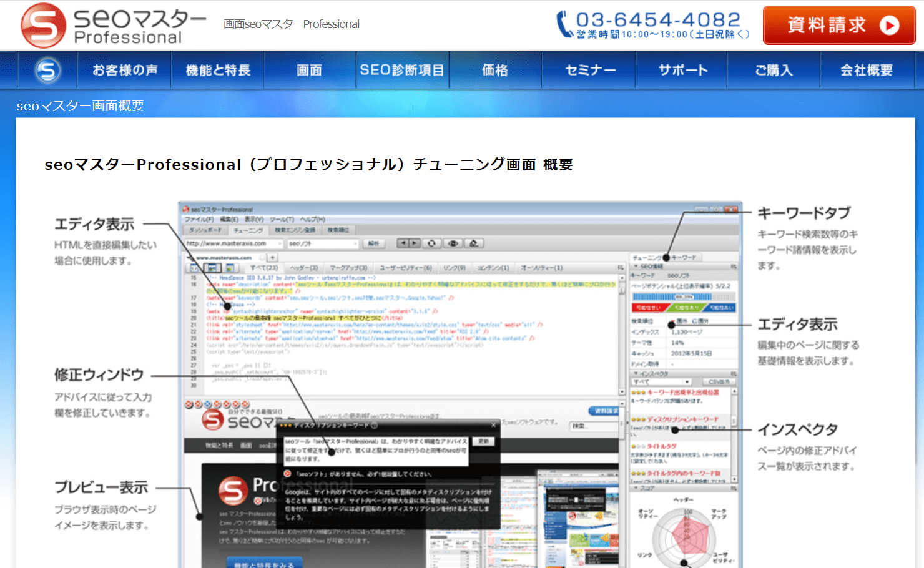Click the phone handset icon beside the number
924x568 pixels.
[x=564, y=24]
